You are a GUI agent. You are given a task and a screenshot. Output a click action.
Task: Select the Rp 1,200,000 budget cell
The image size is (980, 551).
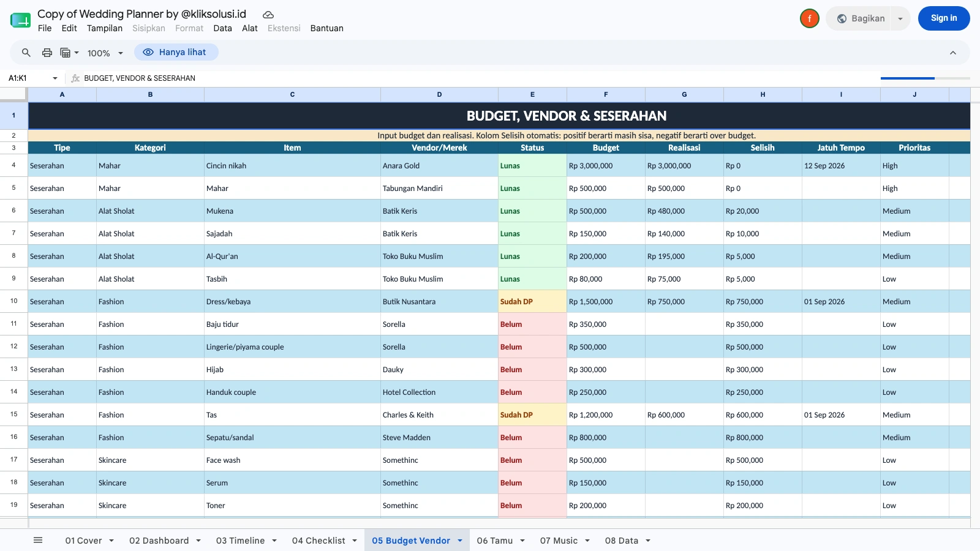[606, 415]
